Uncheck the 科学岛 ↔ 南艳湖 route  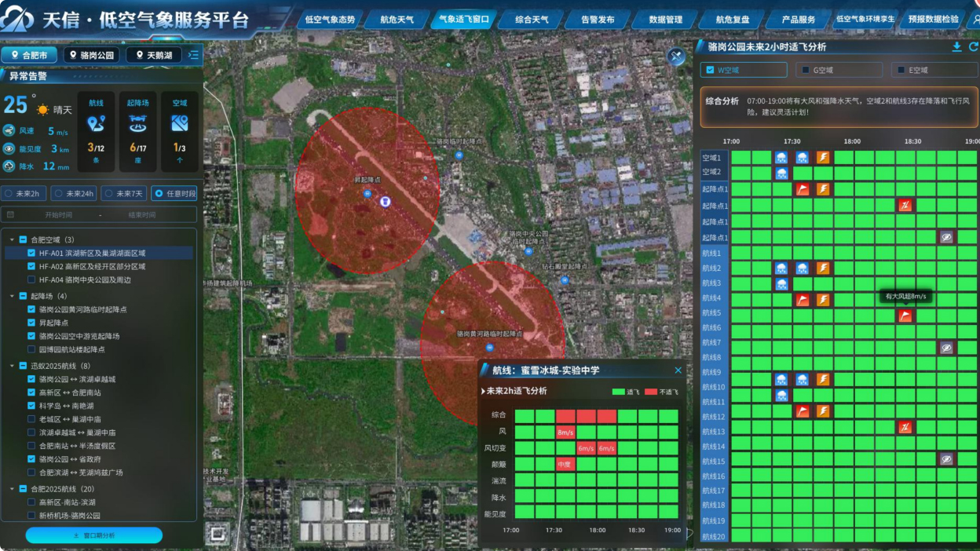tap(31, 406)
